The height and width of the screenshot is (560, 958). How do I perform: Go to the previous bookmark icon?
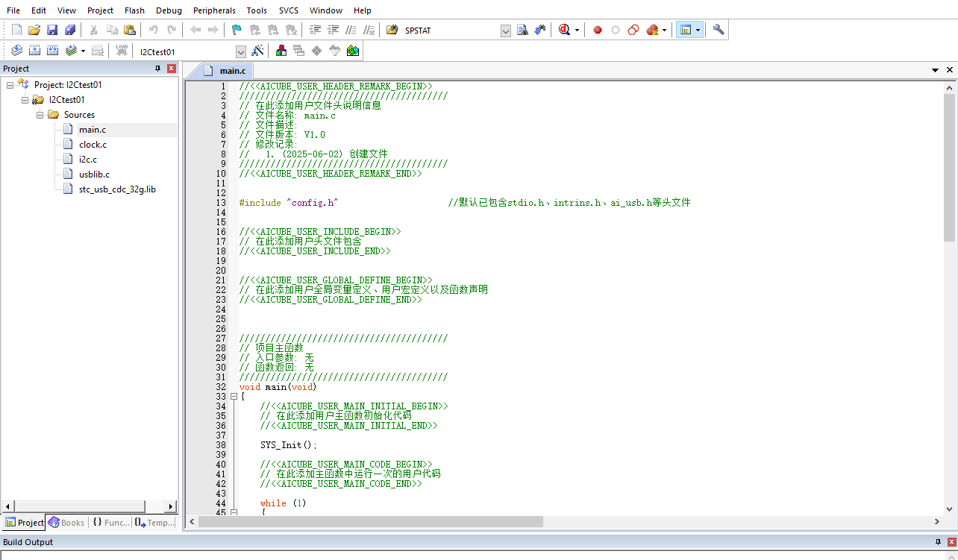pyautogui.click(x=255, y=30)
